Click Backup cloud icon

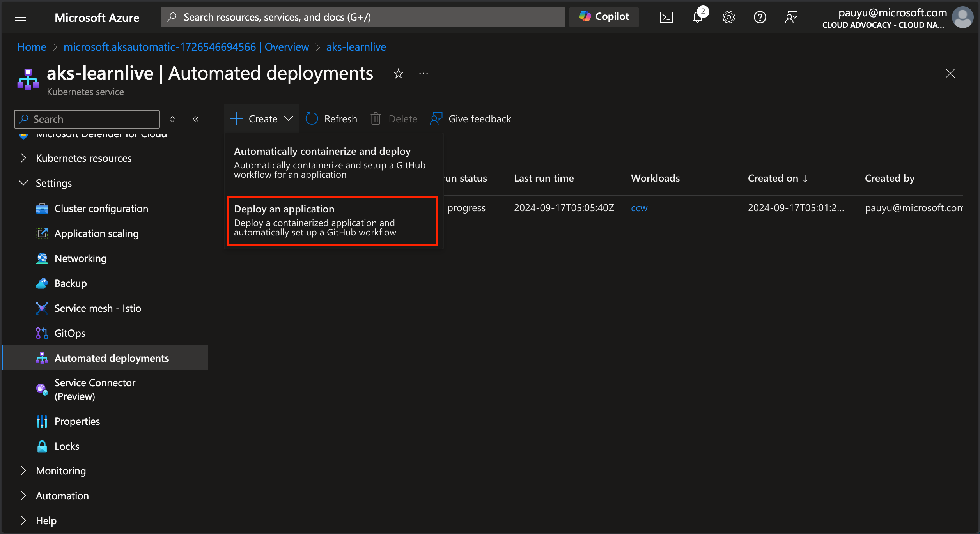tap(42, 283)
